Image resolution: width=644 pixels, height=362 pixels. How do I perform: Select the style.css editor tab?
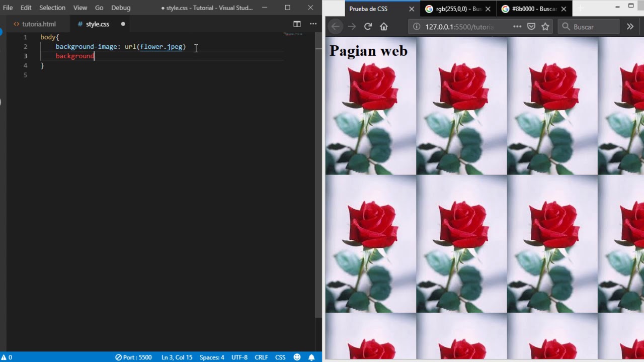click(97, 24)
